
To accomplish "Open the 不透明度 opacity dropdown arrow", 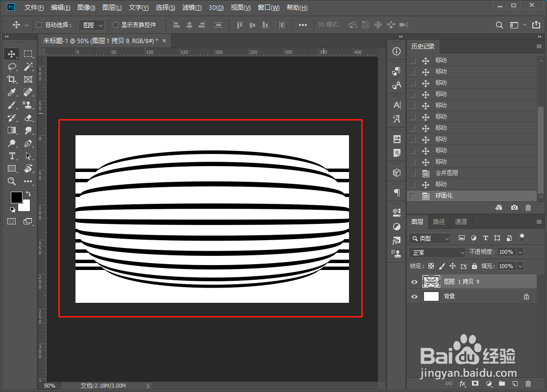I will pyautogui.click(x=521, y=252).
